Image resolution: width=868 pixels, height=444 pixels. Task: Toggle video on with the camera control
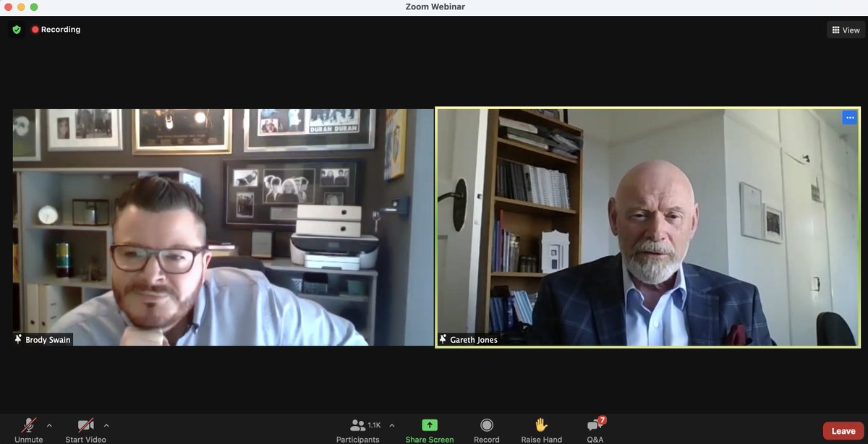tap(85, 427)
